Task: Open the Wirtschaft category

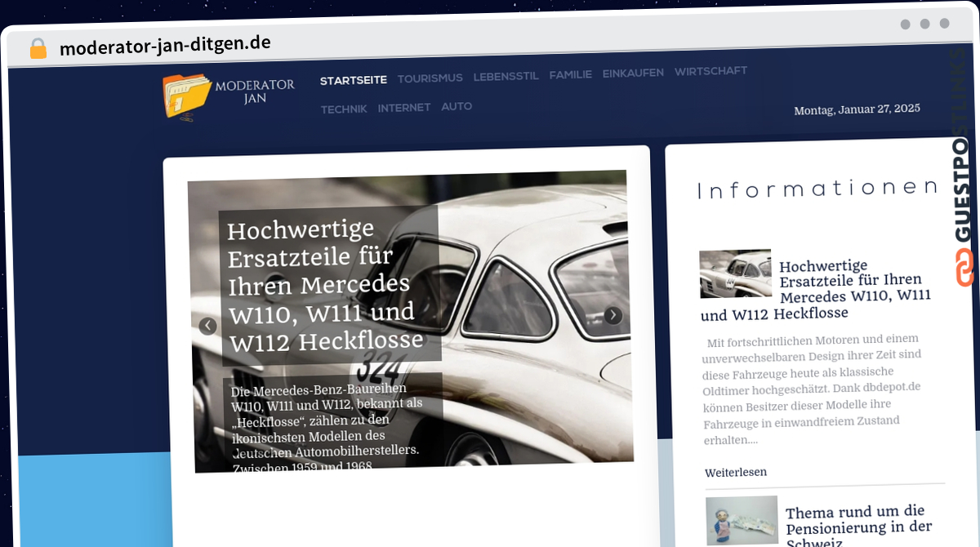Action: pyautogui.click(x=711, y=71)
